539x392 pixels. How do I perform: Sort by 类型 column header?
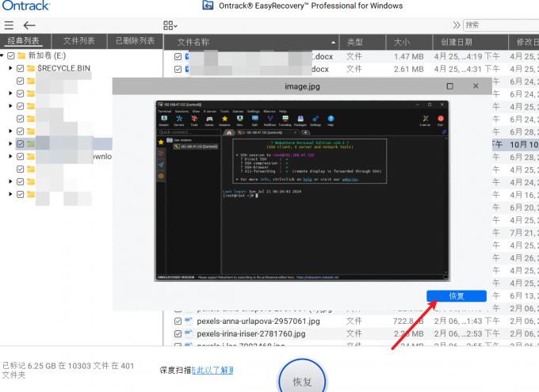point(363,42)
